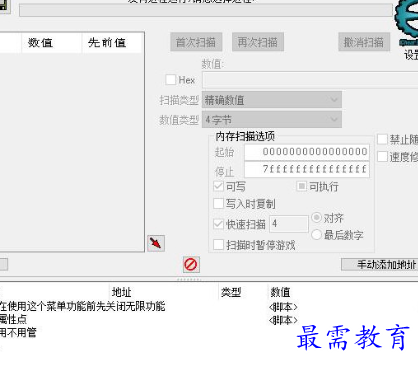Viewport: 418px width, 369px height.
Task: Click the fast scan alignment value field
Action: 289,224
